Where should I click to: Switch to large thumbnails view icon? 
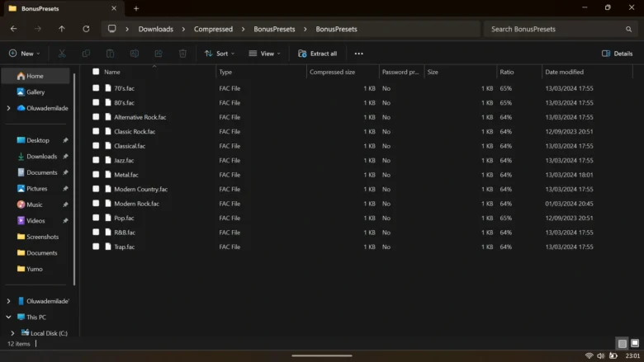tap(634, 343)
